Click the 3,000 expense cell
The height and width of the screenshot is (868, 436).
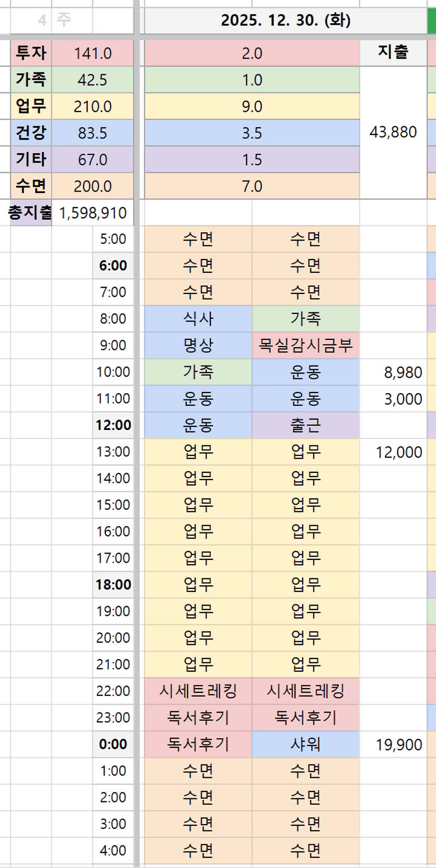coord(393,399)
